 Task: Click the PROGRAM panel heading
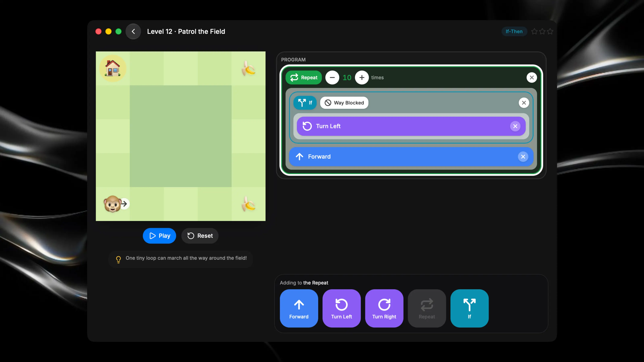click(293, 60)
